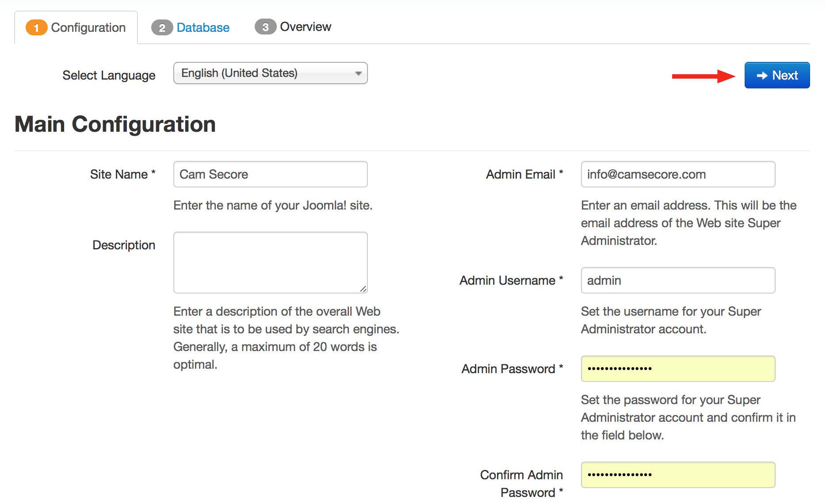
Task: Open the Select Language dropdown
Action: coord(270,73)
